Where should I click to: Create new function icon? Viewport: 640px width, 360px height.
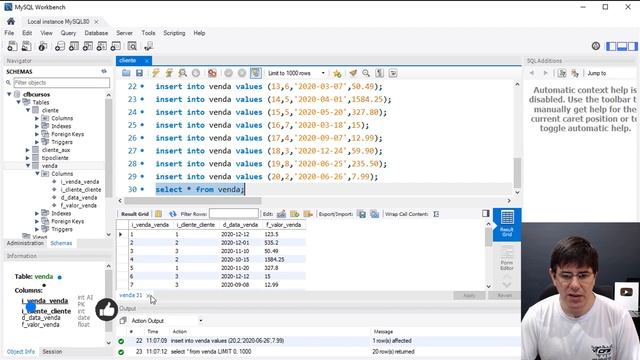[116, 46]
